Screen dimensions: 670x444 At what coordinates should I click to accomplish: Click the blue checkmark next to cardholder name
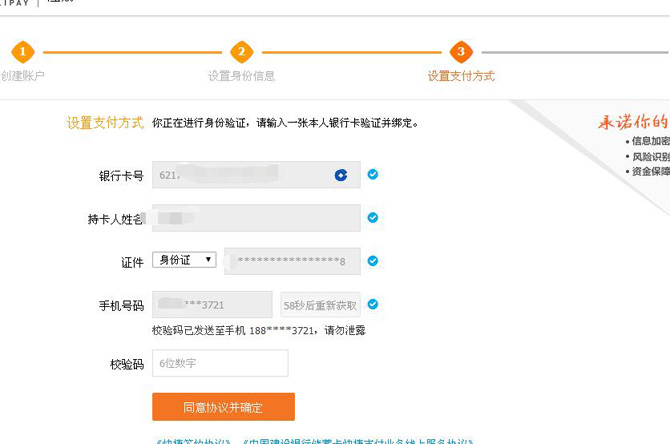tap(373, 218)
